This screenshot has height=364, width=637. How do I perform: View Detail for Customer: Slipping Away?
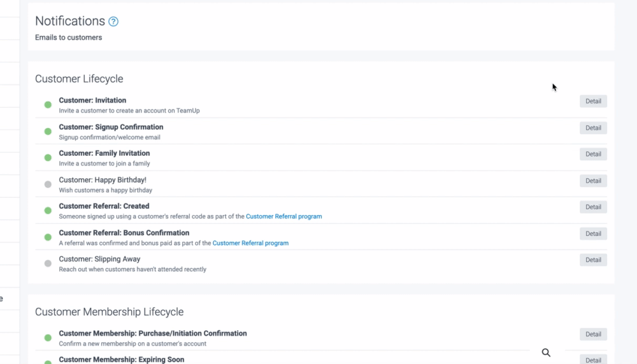[x=593, y=260]
